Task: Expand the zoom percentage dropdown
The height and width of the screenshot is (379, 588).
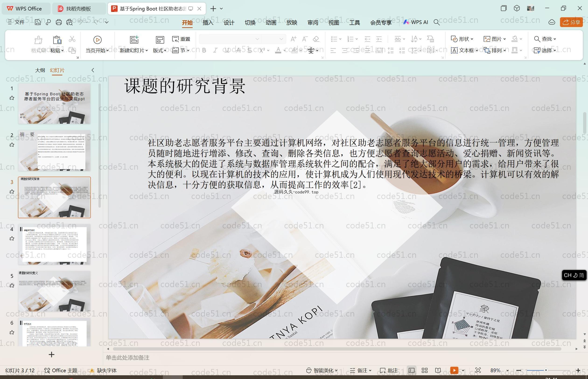Action: pos(507,370)
